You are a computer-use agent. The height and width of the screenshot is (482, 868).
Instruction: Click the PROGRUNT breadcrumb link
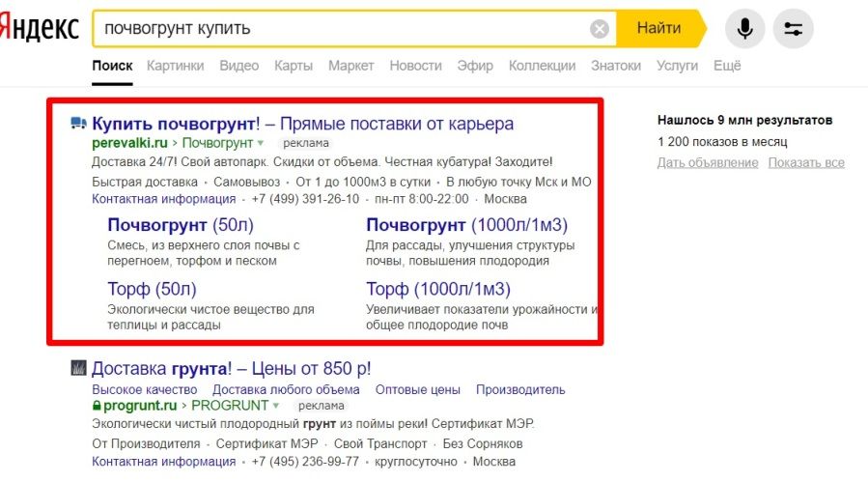coord(230,406)
